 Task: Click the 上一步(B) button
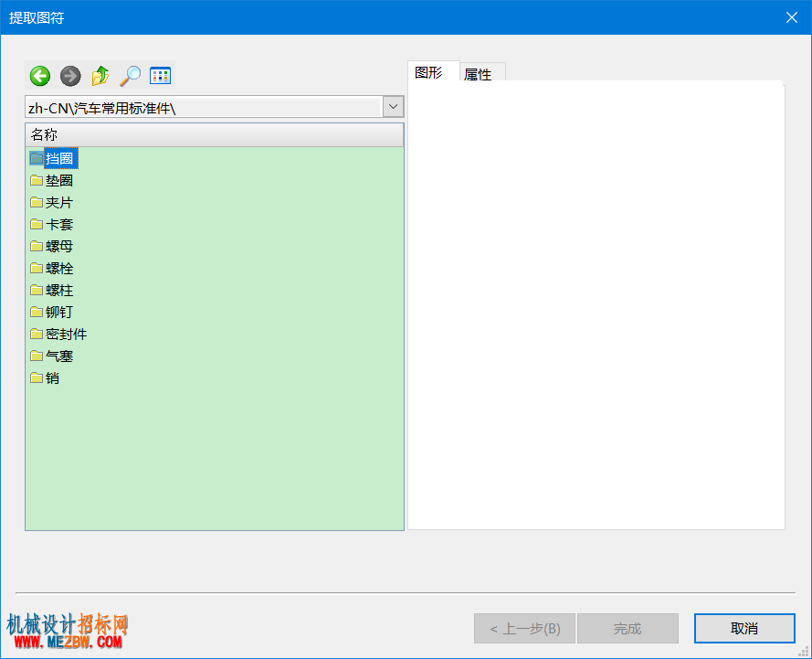click(524, 629)
